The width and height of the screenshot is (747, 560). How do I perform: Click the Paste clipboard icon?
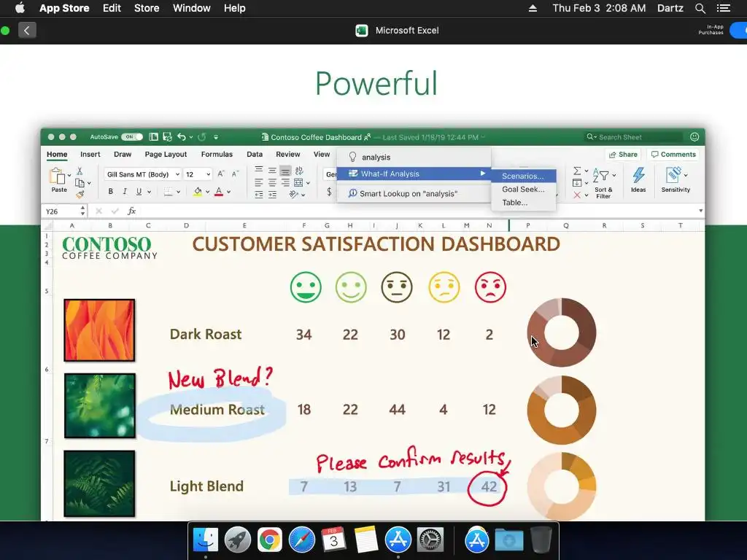coord(58,176)
